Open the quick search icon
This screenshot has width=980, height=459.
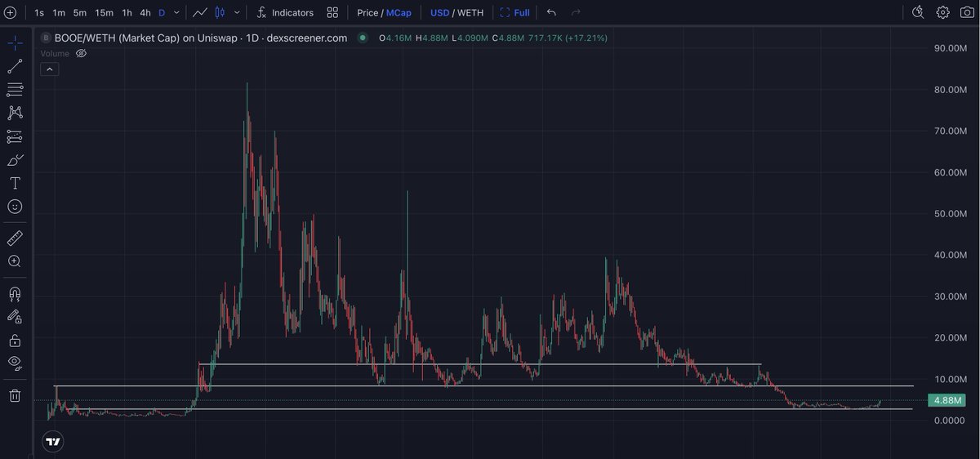pyautogui.click(x=918, y=12)
